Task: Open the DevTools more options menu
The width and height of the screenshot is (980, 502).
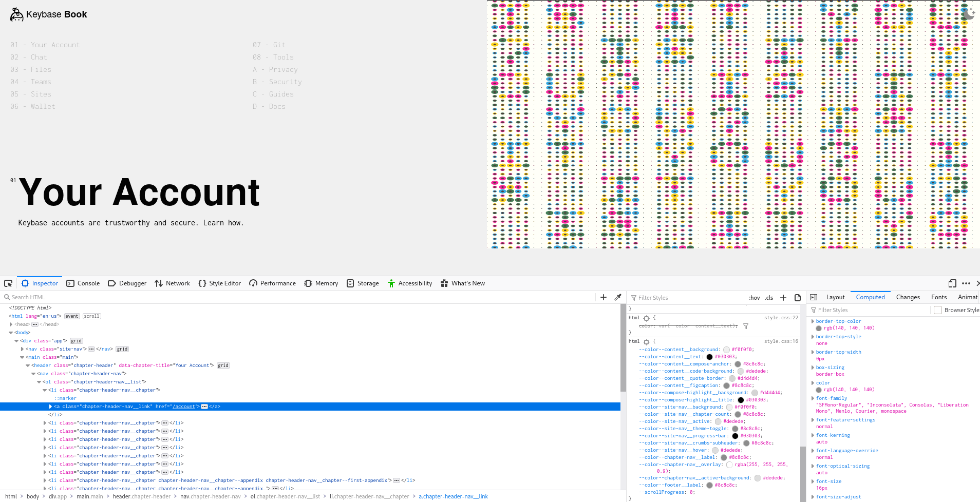Action: [966, 283]
